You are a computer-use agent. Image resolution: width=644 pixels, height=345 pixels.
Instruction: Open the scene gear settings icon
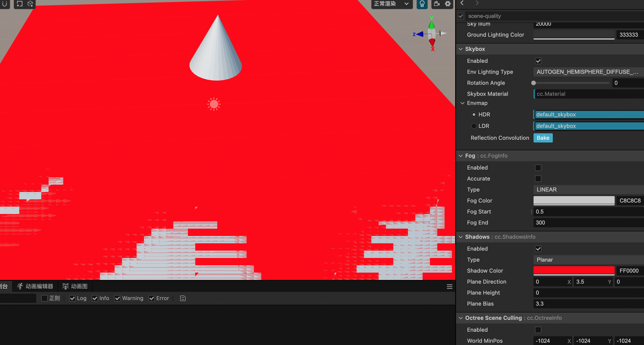(x=448, y=4)
